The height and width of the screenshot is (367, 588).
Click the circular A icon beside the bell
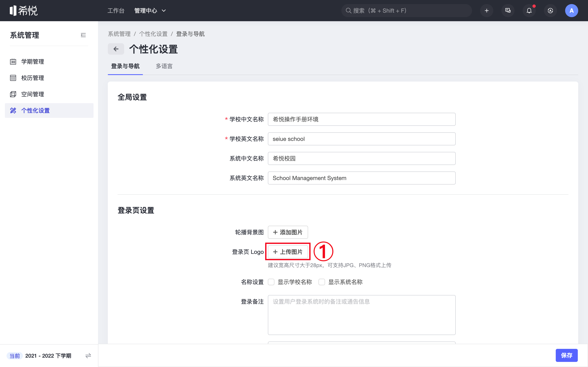pyautogui.click(x=550, y=11)
